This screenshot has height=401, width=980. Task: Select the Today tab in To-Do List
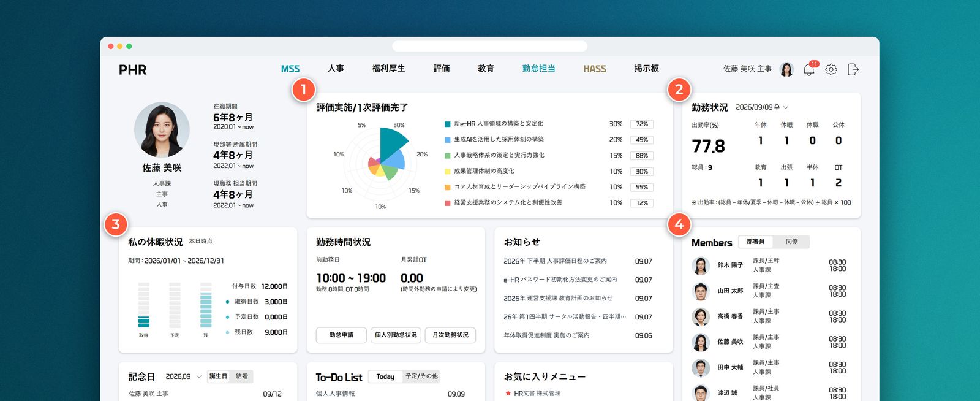[x=385, y=376]
